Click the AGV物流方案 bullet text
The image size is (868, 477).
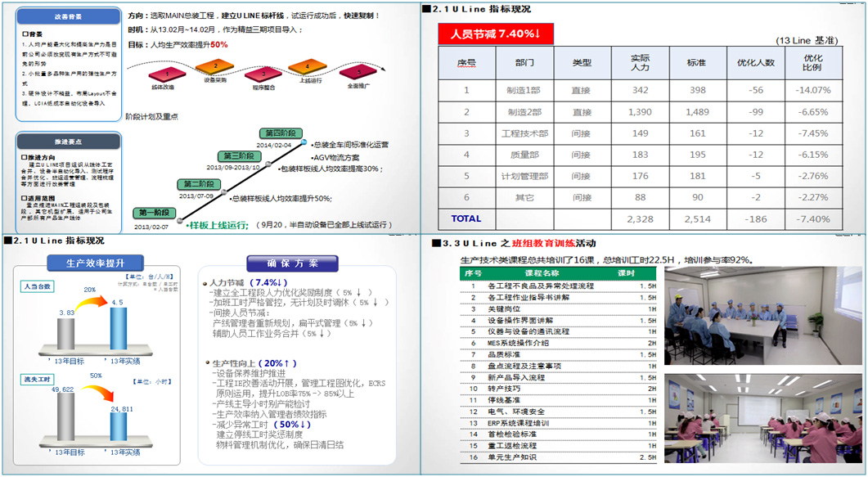pyautogui.click(x=336, y=158)
